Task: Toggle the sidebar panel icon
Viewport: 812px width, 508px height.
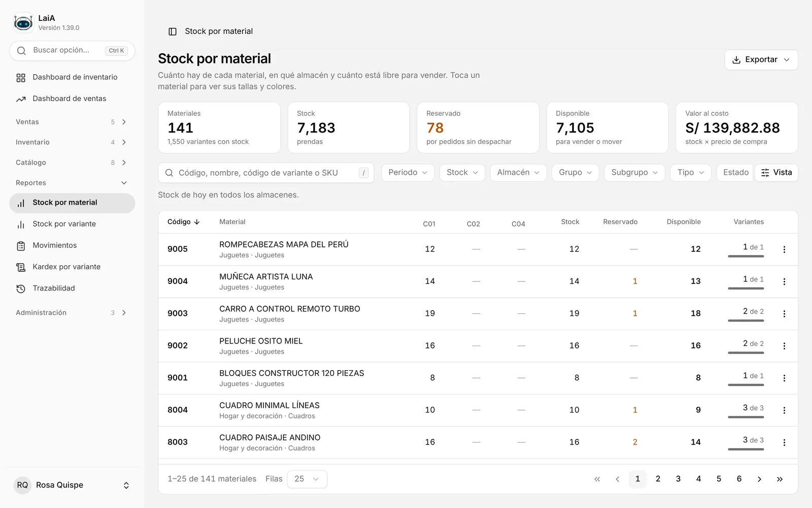Action: [173, 31]
